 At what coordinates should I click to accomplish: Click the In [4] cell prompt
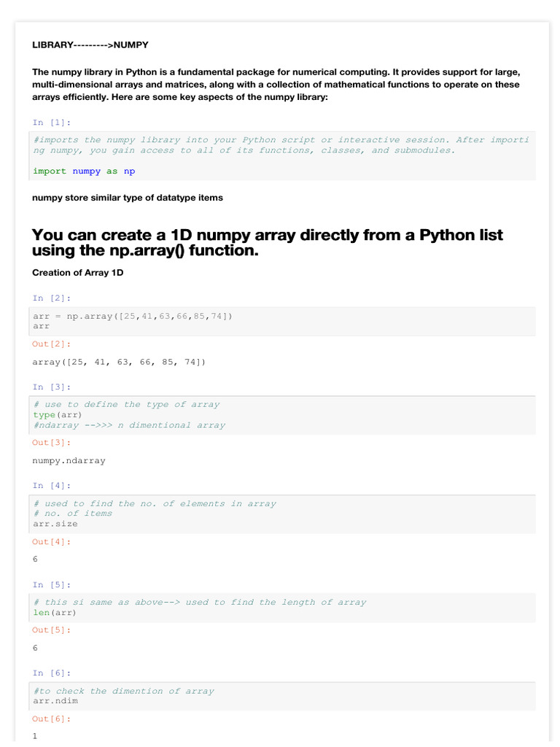[x=52, y=486]
